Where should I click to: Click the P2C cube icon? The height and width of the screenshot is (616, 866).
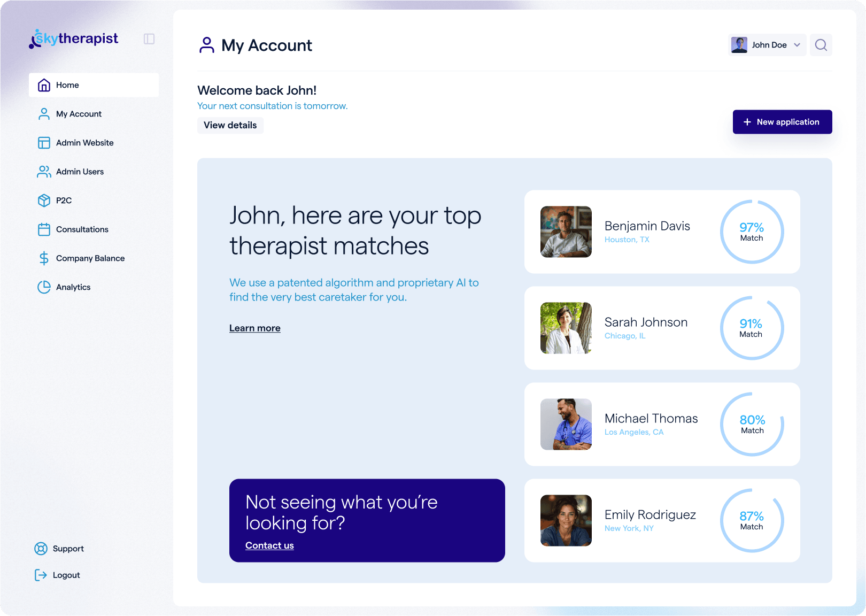(x=44, y=201)
